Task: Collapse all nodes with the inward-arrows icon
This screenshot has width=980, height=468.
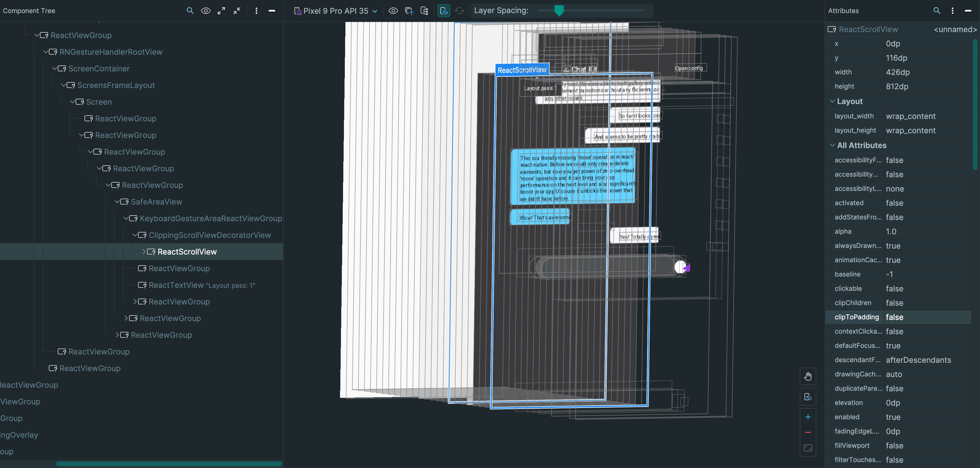Action: click(x=236, y=11)
